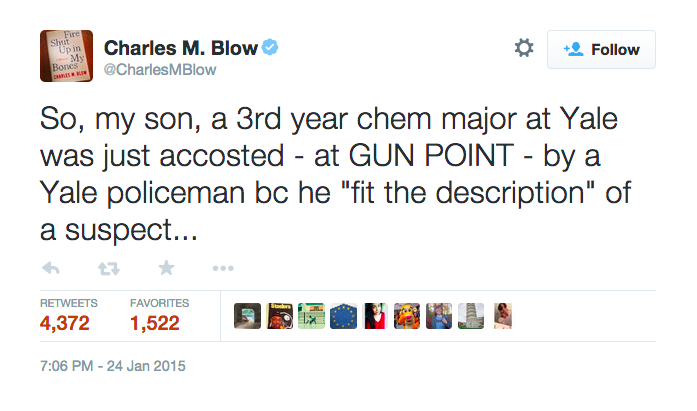697x411 pixels.
Task: Click the Follow button
Action: coord(601,49)
